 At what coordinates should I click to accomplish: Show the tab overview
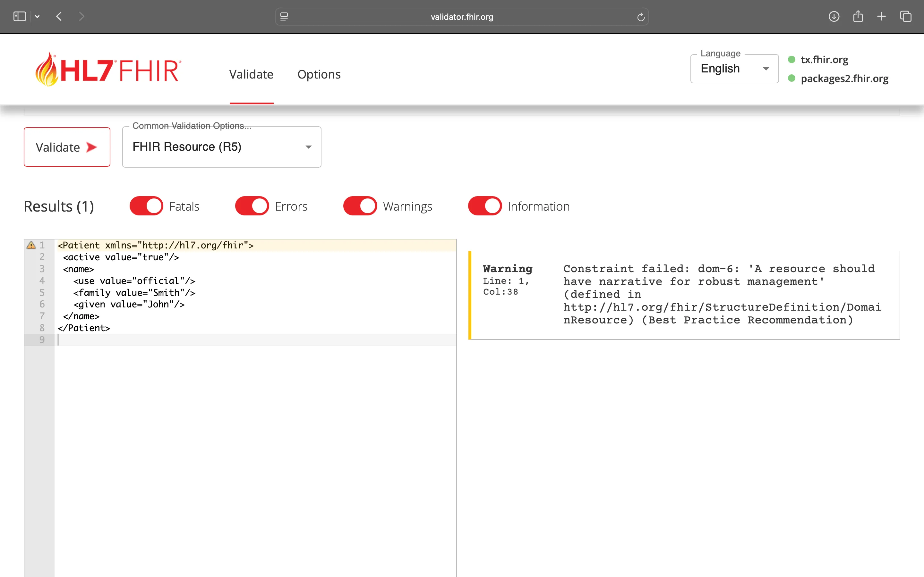pos(906,16)
